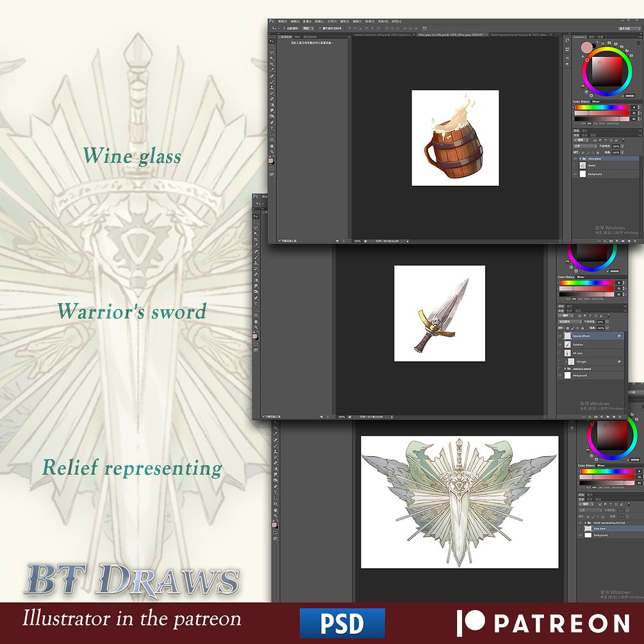Open blend mode dropdown in Wine glass window
Viewport: 644px width, 644px height.
pos(585,146)
